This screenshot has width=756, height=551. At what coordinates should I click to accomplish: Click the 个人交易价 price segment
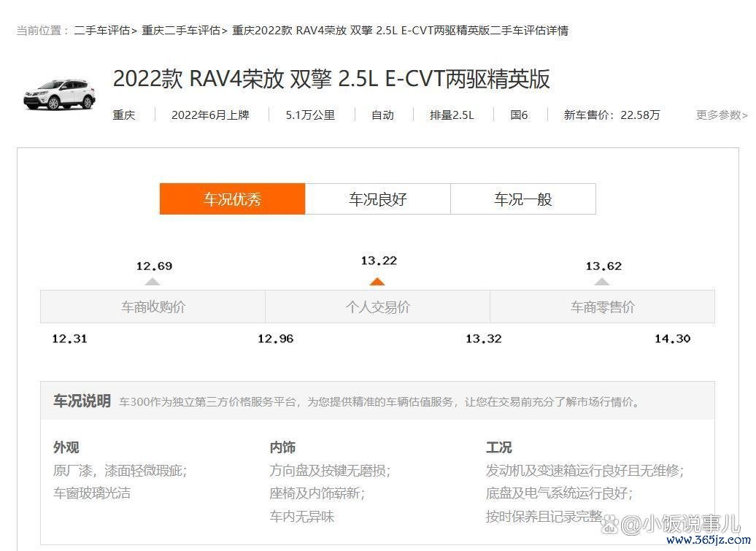click(377, 307)
